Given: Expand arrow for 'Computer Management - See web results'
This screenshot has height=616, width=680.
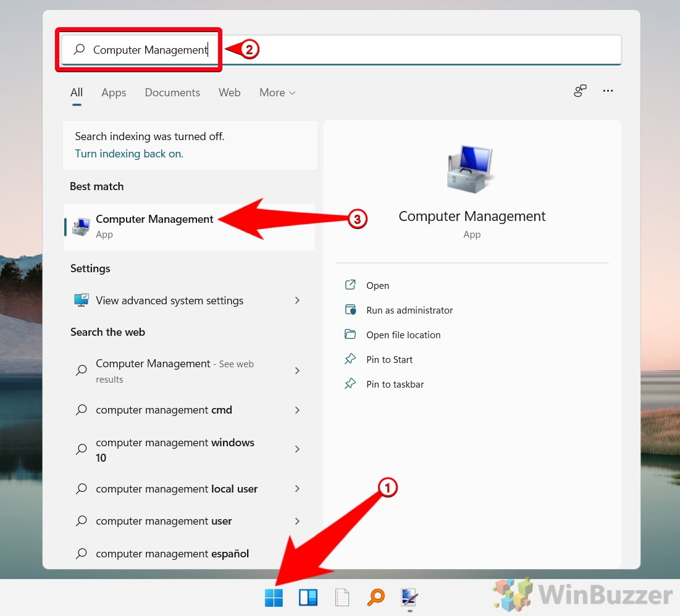Looking at the screenshot, I should click(297, 370).
